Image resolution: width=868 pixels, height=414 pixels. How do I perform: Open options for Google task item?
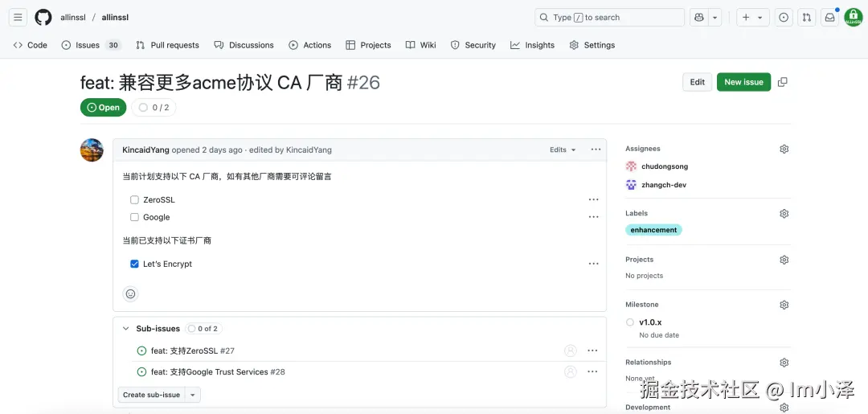(x=594, y=217)
